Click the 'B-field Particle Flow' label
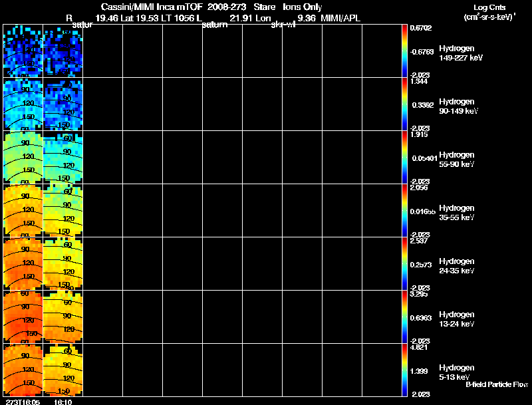The image size is (532, 405). pos(497,384)
